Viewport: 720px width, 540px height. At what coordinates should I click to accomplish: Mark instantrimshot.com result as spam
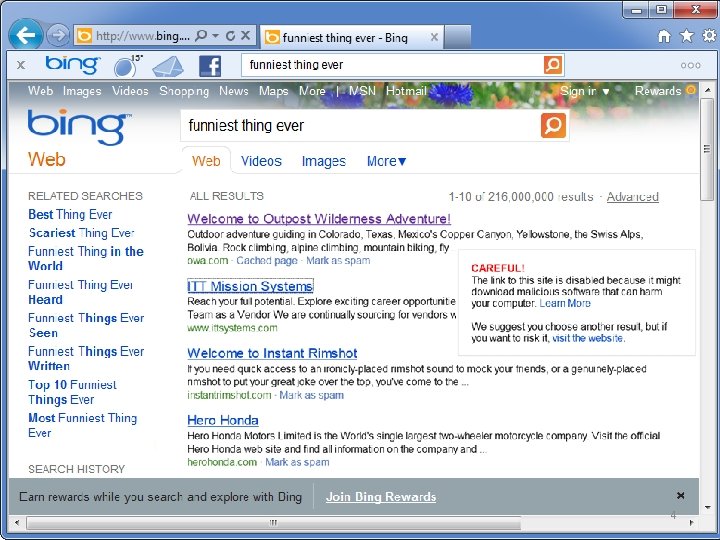click(311, 395)
